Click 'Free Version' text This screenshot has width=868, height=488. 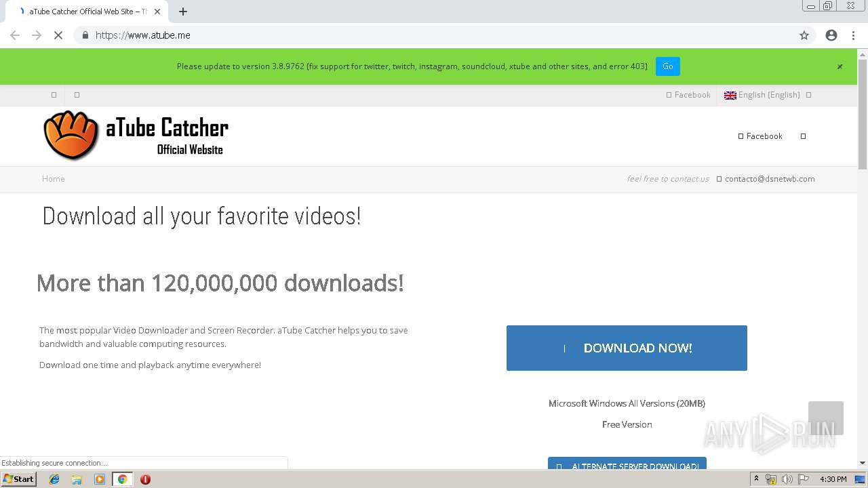tap(627, 424)
